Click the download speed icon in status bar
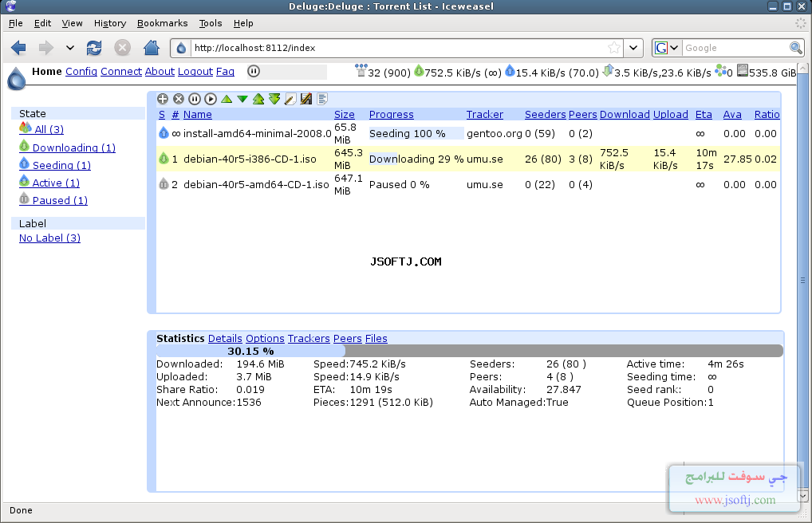The height and width of the screenshot is (523, 812). 419,70
